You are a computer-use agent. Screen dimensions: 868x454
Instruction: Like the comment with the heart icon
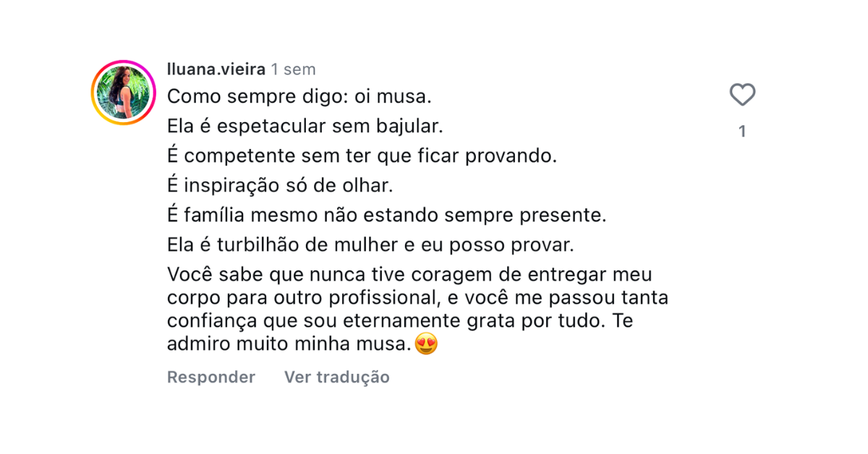click(742, 95)
